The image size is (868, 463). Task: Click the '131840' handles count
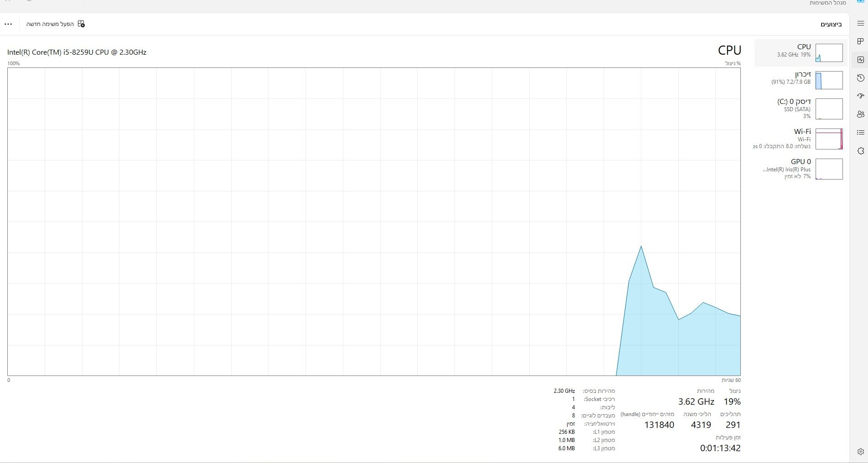tap(659, 425)
